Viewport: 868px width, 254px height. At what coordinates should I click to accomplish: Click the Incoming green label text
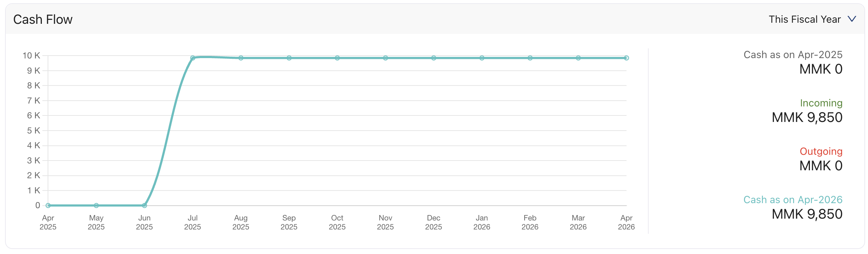click(821, 103)
